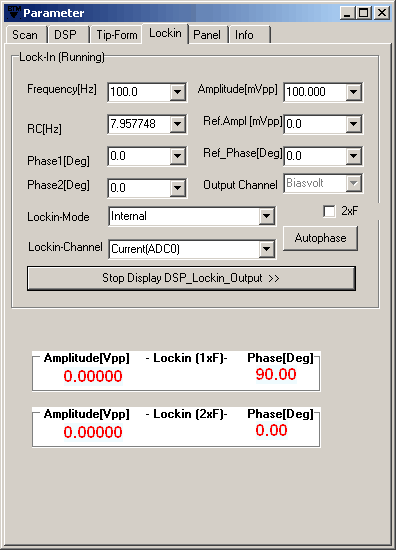Click the Frequency[Hz] label
This screenshot has height=550, width=396.
62,89
